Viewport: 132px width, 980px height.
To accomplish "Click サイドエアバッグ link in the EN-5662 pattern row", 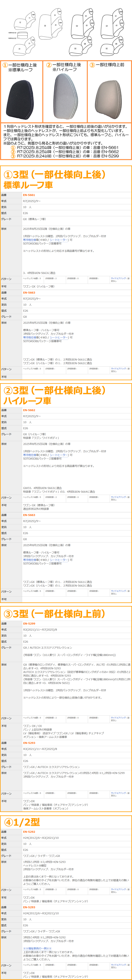I will click(x=118, y=497).
